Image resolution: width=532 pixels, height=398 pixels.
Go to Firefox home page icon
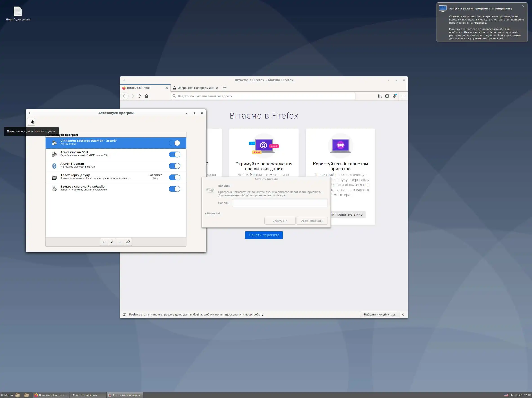coord(146,96)
